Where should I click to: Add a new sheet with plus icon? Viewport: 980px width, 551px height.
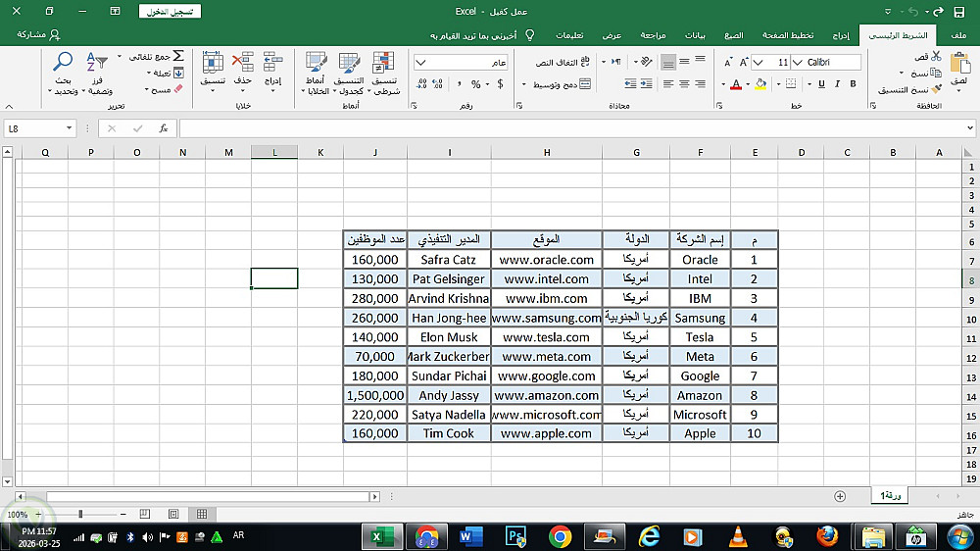840,496
